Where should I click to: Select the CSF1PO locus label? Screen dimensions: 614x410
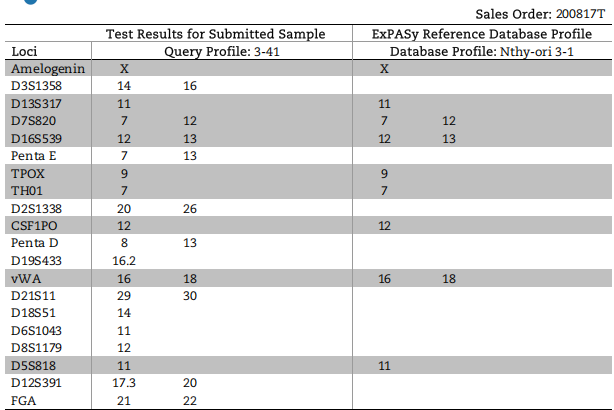pos(34,226)
